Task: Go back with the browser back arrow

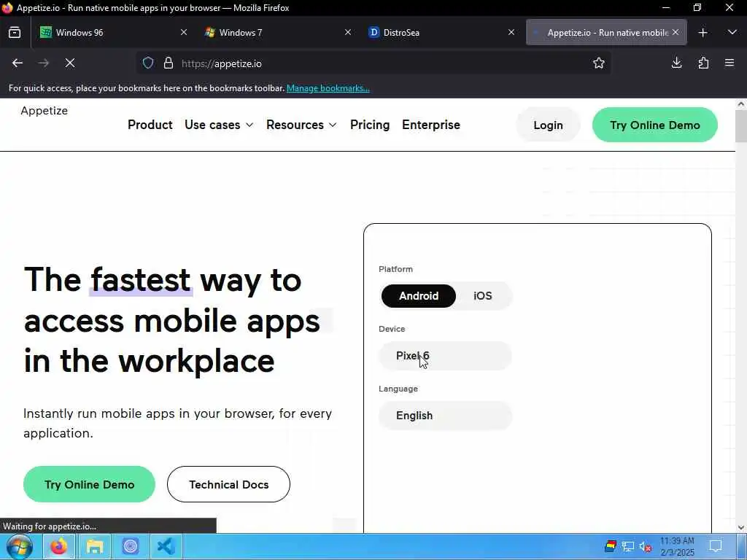Action: pyautogui.click(x=18, y=63)
